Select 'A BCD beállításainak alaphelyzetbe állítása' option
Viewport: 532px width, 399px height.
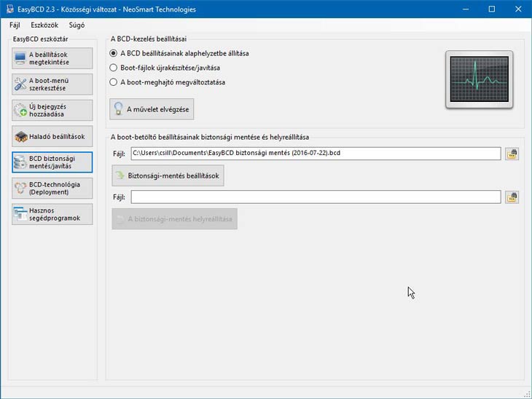coord(113,53)
